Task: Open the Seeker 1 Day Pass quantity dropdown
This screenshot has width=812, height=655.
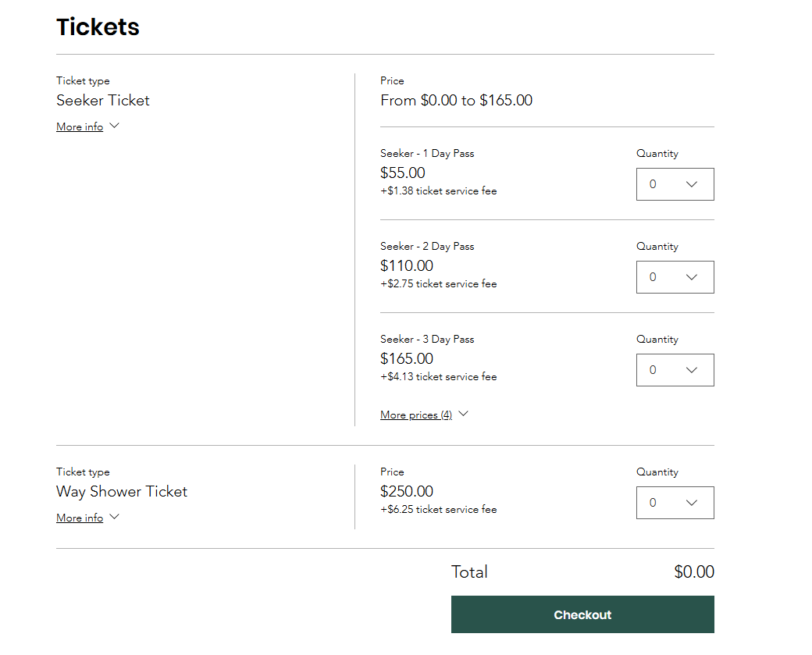Action: (675, 184)
